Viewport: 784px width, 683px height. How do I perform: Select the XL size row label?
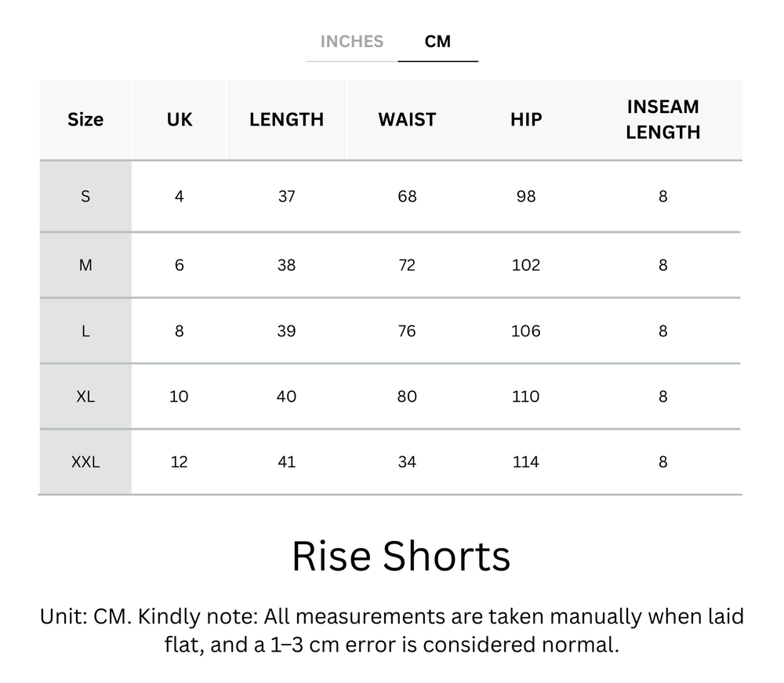(x=85, y=396)
